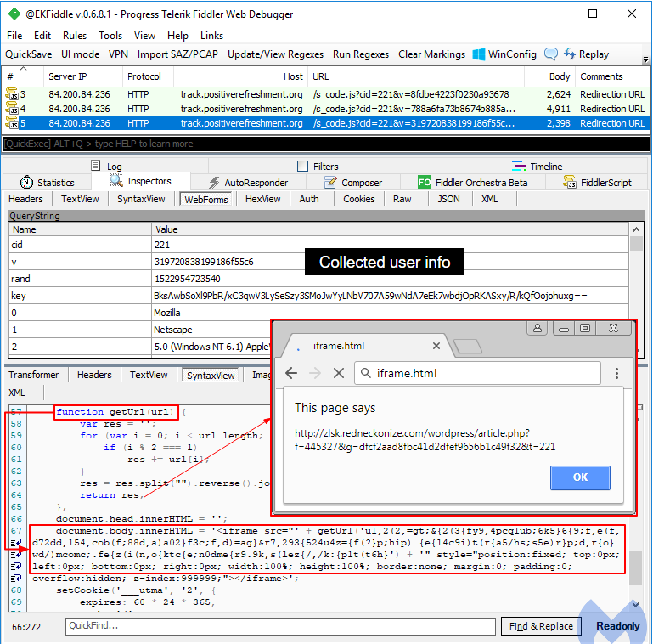Switch to response Transformer tab
This screenshot has width=653, height=644.
(34, 375)
